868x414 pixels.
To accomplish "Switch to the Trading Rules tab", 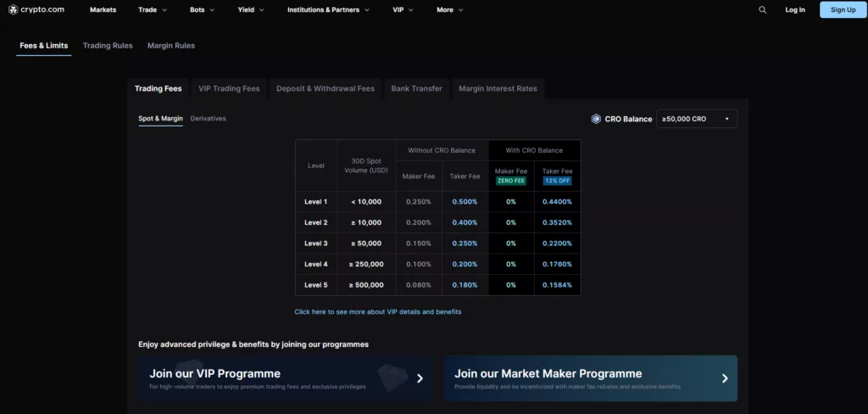I will (x=108, y=46).
